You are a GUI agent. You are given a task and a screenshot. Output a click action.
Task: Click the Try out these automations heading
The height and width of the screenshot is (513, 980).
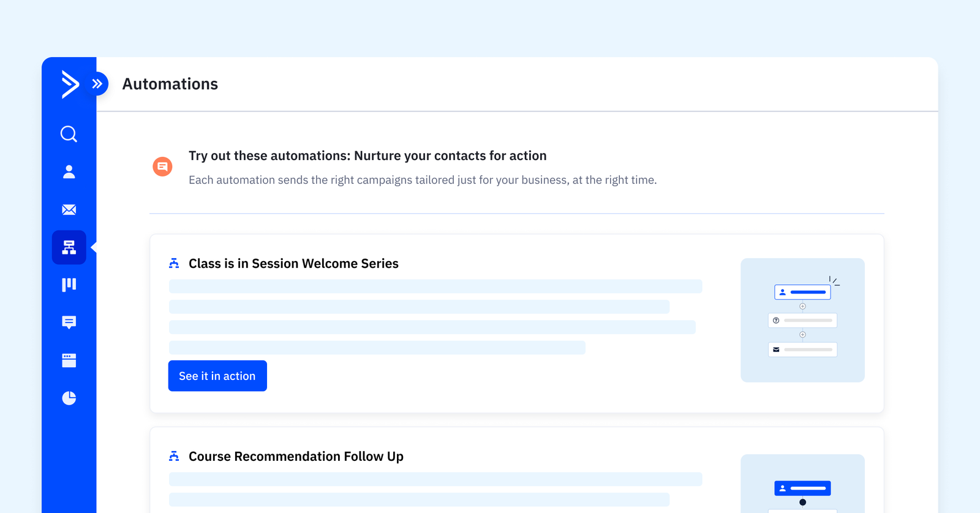367,156
